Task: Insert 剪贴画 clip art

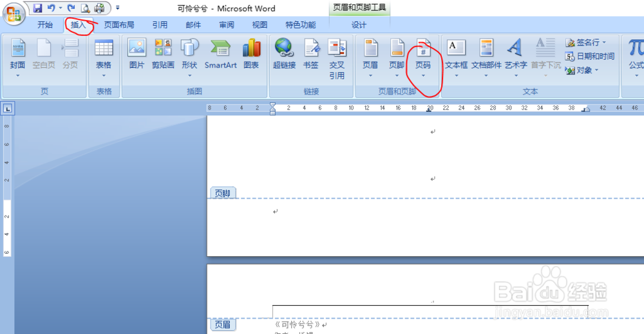Action: [x=163, y=54]
